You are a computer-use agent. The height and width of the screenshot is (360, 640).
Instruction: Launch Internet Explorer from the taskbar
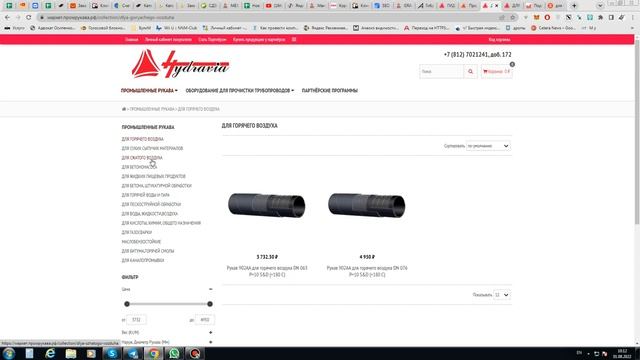pyautogui.click(x=50, y=353)
